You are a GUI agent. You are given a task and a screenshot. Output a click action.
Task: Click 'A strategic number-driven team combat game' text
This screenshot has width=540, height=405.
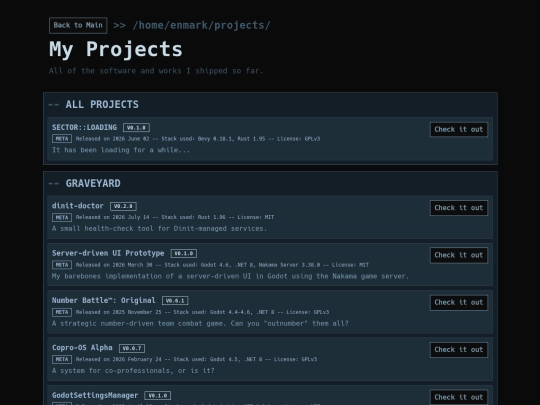pos(200,323)
